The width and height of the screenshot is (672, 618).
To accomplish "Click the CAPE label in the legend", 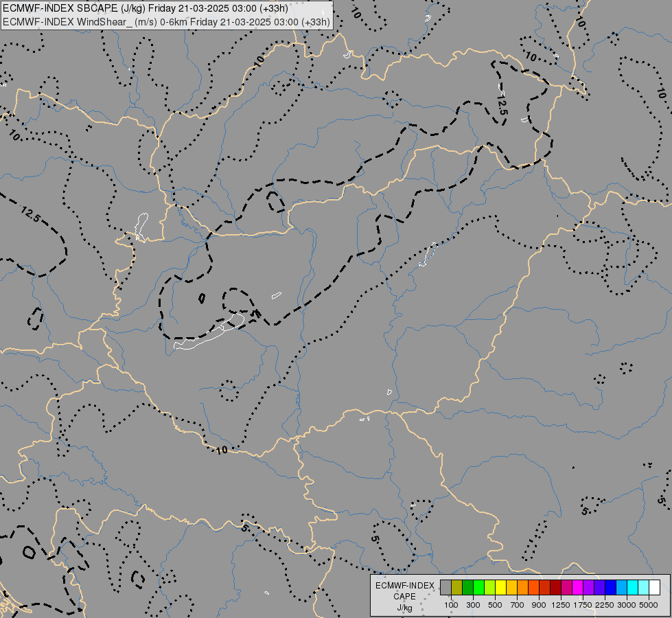I will tap(404, 597).
